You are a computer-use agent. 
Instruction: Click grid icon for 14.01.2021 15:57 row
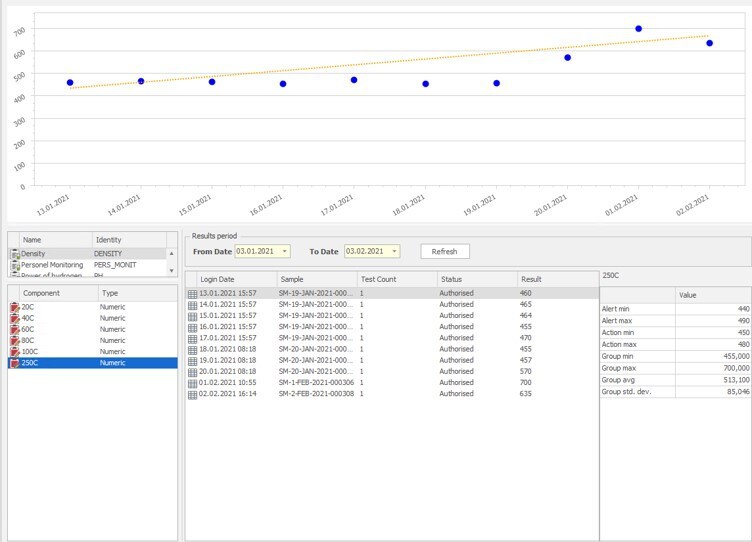click(x=192, y=305)
